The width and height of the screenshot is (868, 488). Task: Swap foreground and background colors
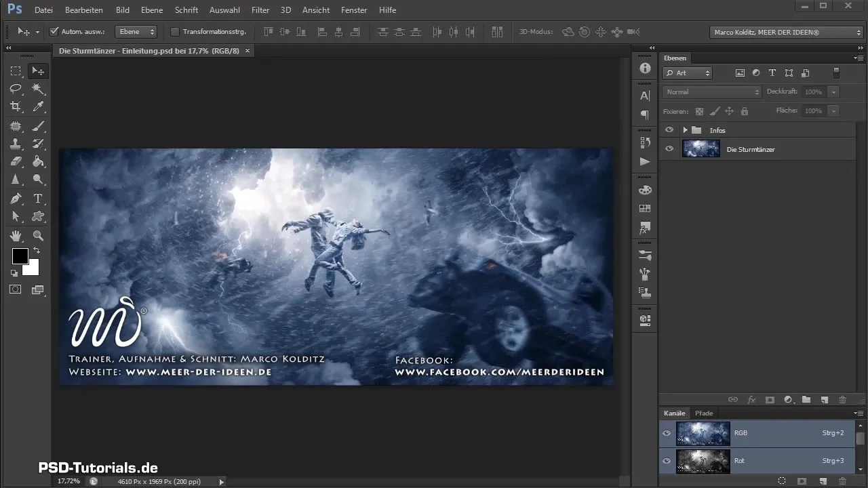click(36, 251)
